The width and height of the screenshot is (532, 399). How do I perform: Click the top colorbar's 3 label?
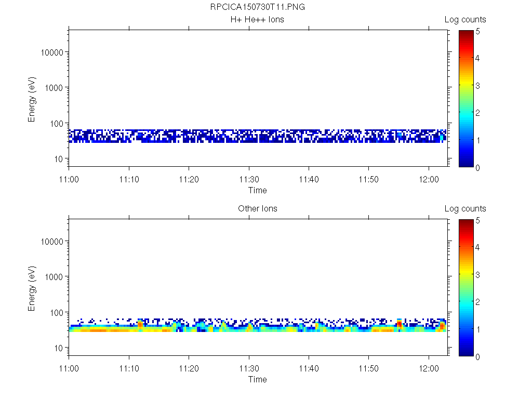pos(478,86)
